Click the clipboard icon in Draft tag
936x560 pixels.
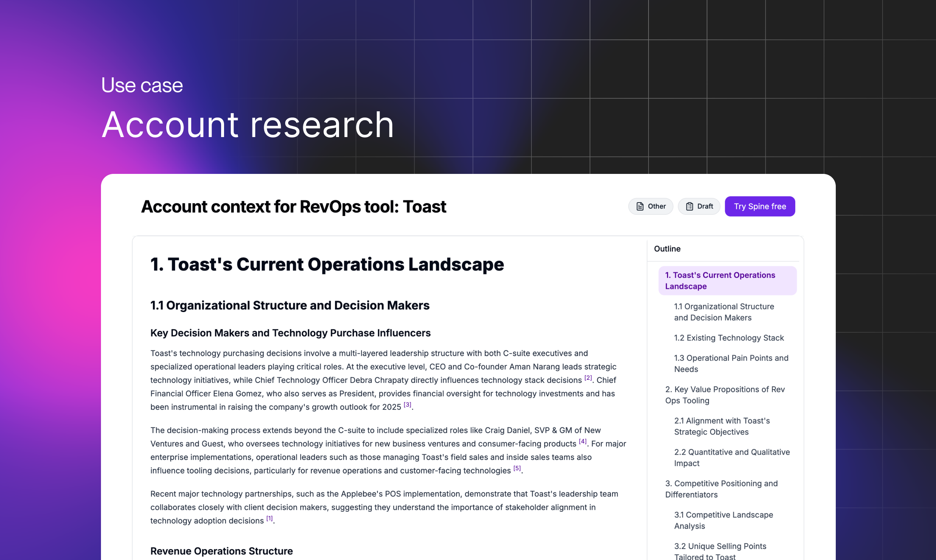pos(689,206)
